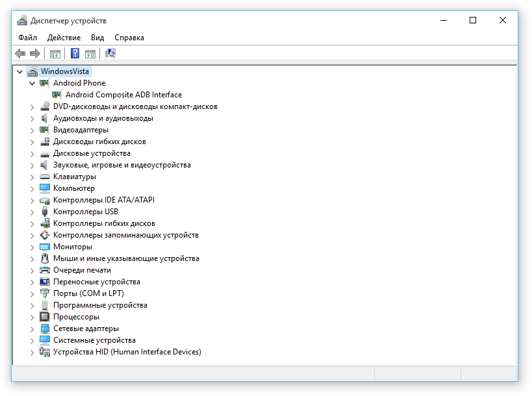The width and height of the screenshot is (532, 396).
Task: Click the show/hide action pane toolbar icon
Action: [90, 54]
